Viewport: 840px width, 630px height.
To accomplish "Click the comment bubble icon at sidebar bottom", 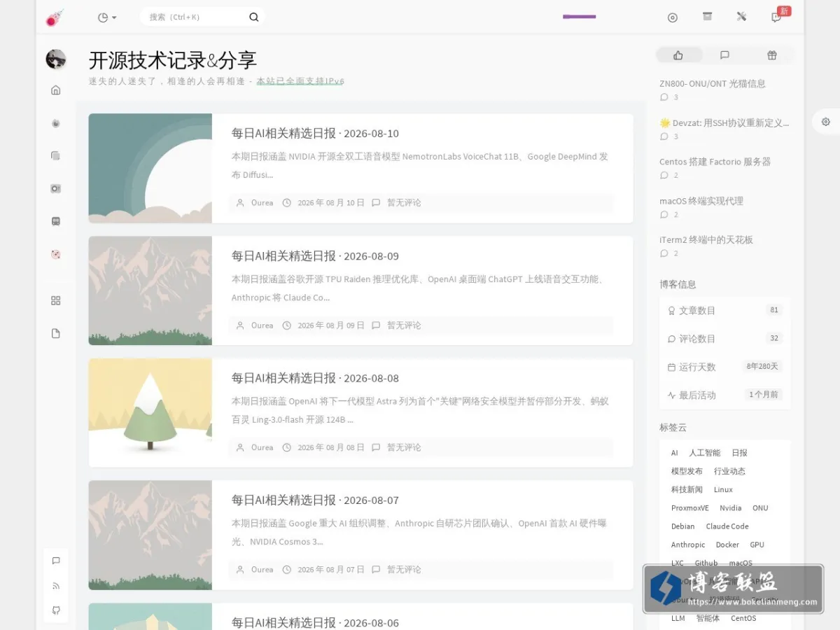I will [x=56, y=561].
